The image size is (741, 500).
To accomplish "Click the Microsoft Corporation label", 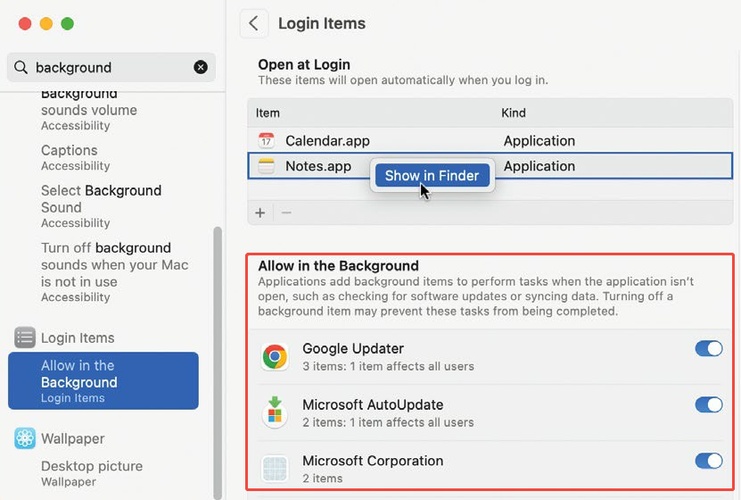I will 373,461.
